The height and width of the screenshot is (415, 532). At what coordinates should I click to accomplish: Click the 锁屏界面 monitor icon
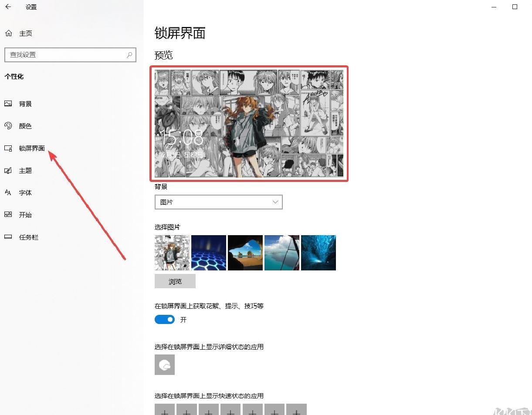[8, 148]
